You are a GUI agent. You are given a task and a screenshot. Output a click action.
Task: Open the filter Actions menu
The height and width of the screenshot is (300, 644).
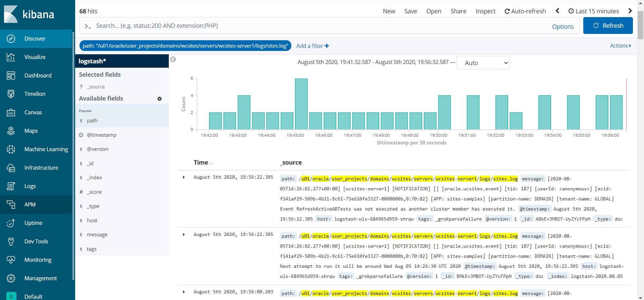pyautogui.click(x=620, y=46)
